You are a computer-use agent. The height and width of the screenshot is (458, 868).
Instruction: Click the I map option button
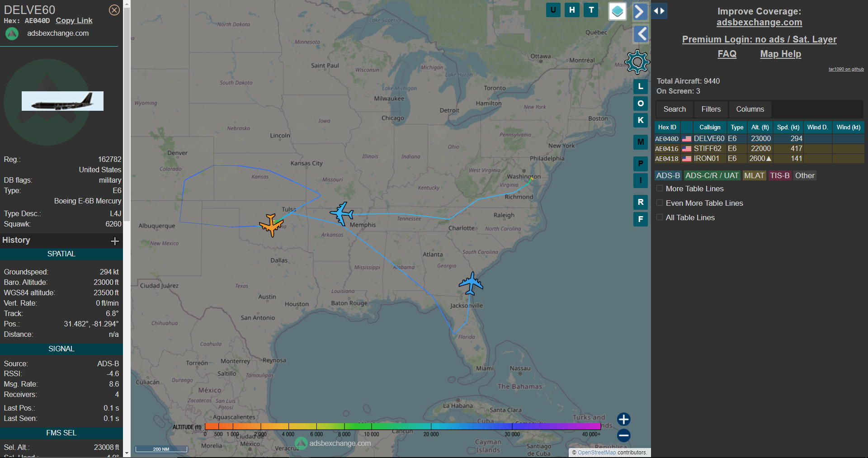(x=641, y=180)
